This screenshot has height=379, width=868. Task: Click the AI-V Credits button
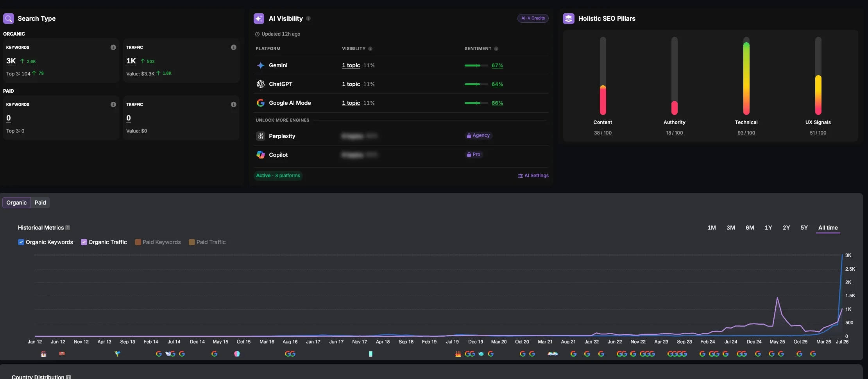click(533, 18)
